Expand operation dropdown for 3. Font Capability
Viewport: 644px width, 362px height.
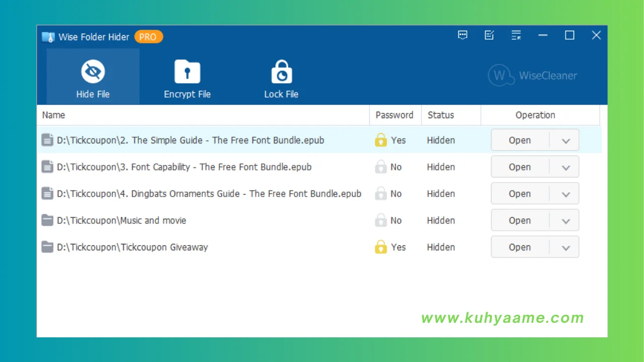[x=566, y=167]
